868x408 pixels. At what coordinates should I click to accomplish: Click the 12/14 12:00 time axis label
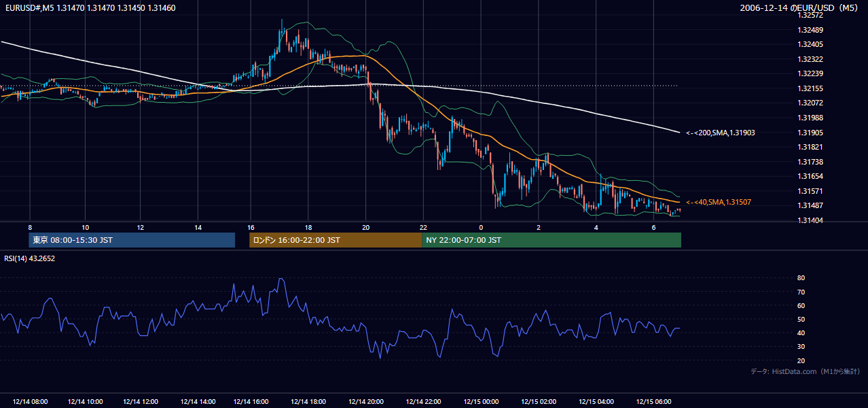(x=142, y=402)
